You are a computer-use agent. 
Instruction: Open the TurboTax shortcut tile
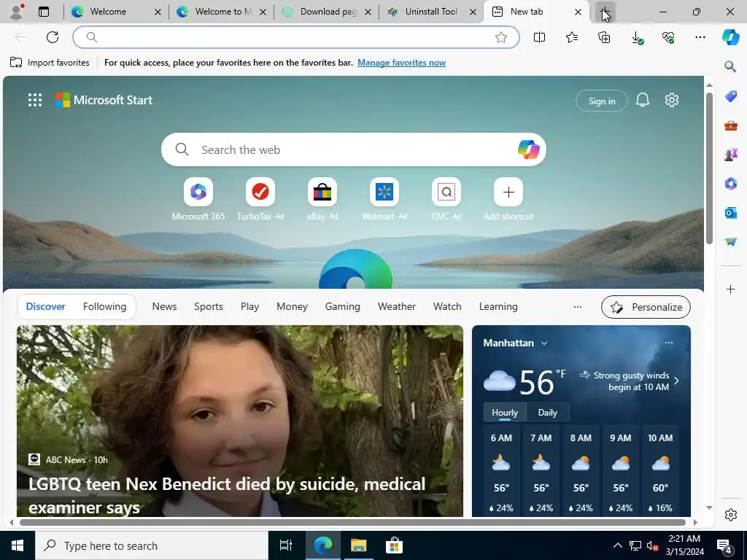pyautogui.click(x=260, y=192)
